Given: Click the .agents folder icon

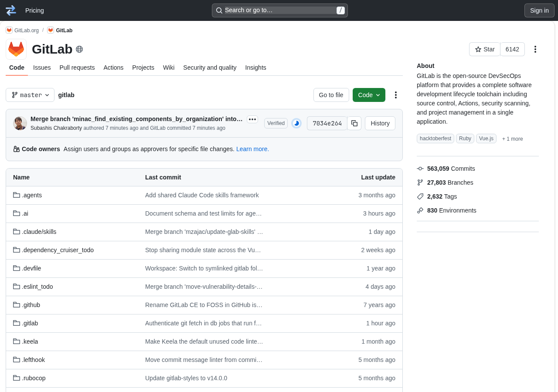Looking at the screenshot, I should [17, 195].
